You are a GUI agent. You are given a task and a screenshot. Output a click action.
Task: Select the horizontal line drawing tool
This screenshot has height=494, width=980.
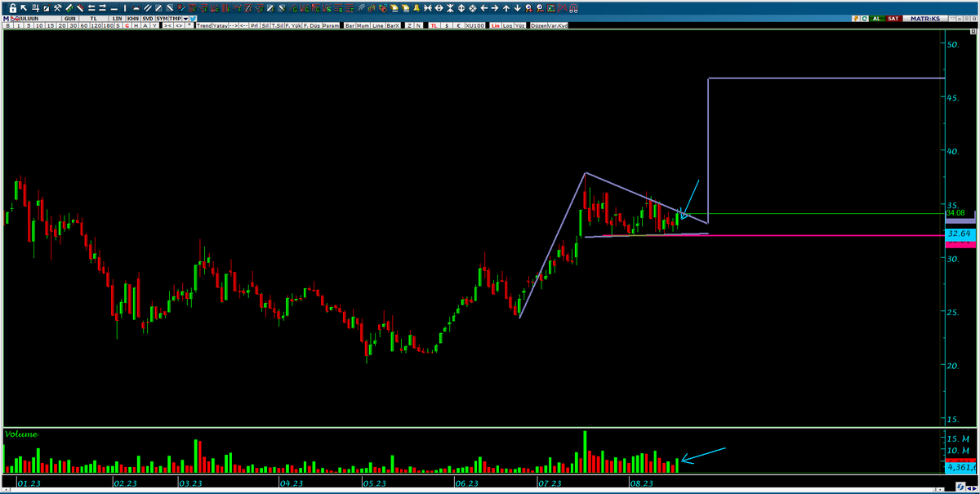[x=114, y=8]
